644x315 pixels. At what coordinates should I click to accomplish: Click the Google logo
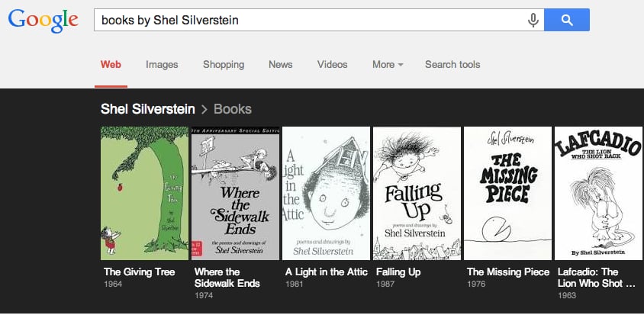coord(43,21)
